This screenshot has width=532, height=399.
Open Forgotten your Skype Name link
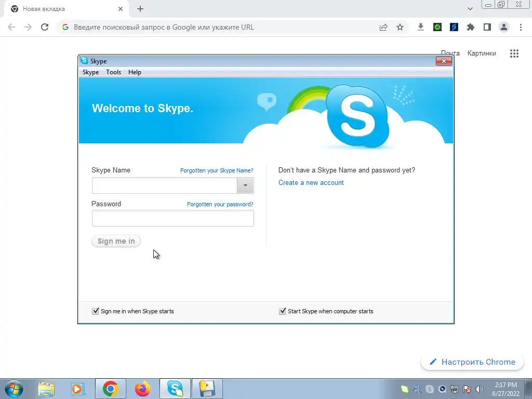click(217, 170)
